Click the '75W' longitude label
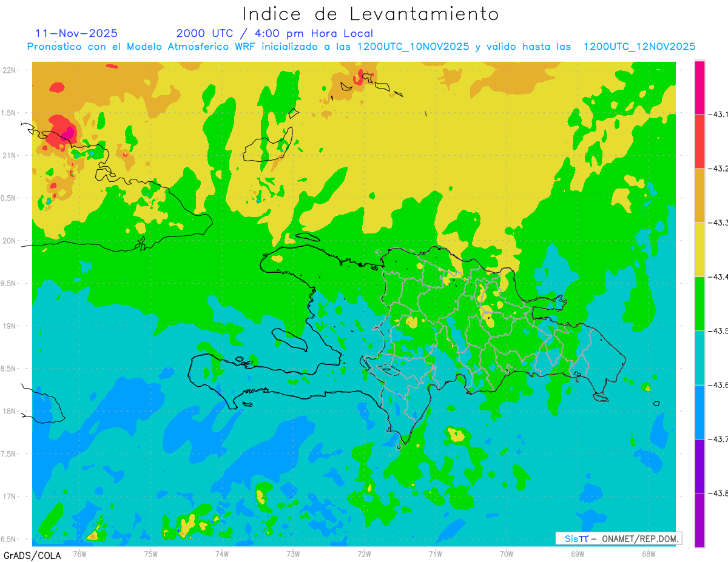 [150, 554]
